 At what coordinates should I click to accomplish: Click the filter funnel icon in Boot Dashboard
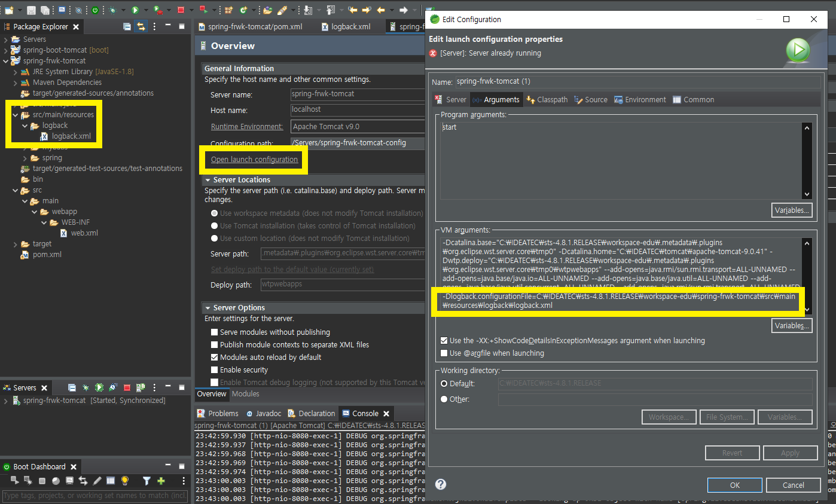click(x=147, y=481)
